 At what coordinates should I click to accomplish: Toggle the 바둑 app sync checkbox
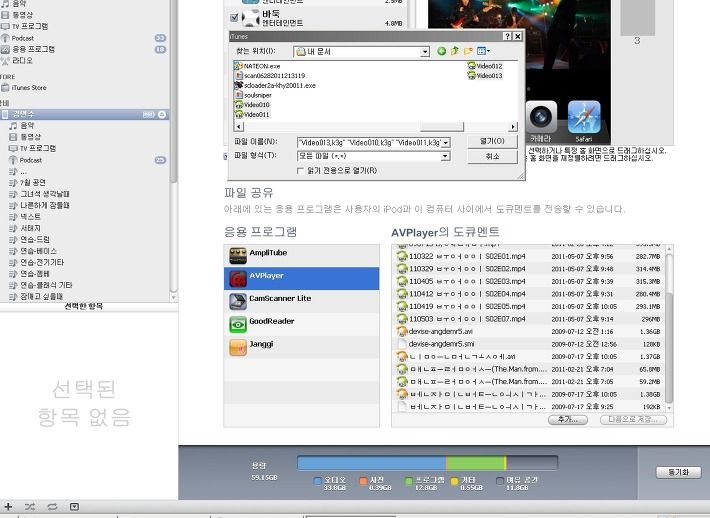[x=234, y=18]
